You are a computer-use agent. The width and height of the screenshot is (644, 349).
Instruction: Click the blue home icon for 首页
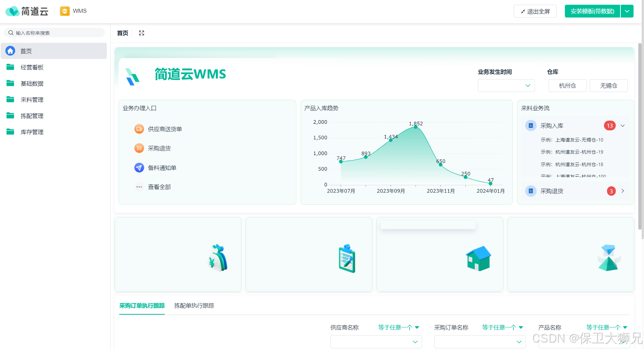[x=10, y=51]
